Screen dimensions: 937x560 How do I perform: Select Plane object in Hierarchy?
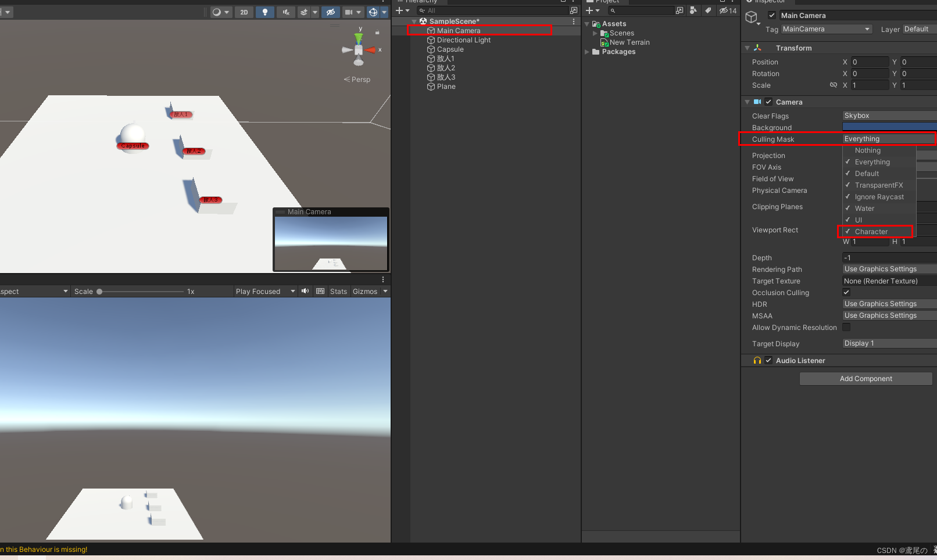446,87
